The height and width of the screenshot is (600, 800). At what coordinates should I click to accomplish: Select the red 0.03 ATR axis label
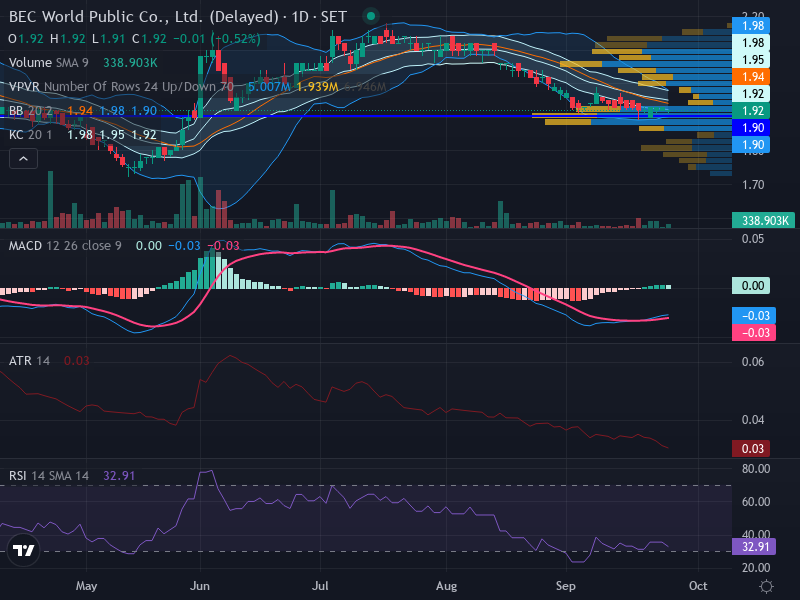(751, 449)
